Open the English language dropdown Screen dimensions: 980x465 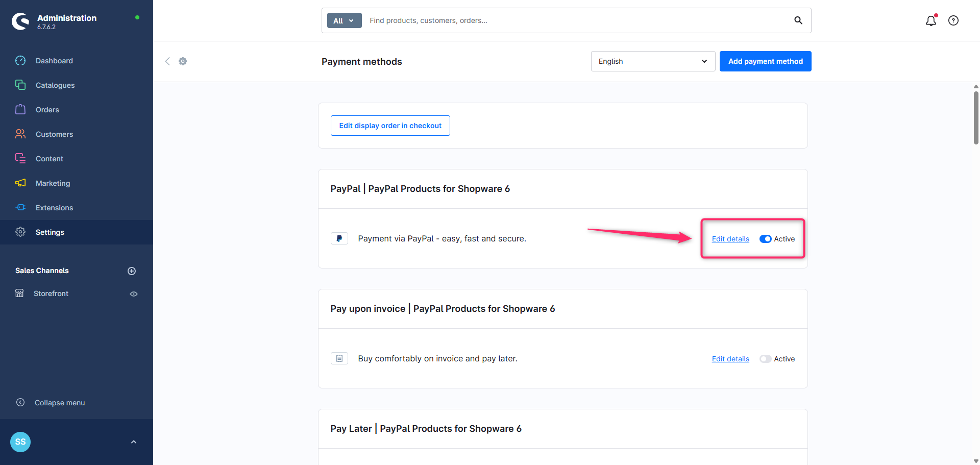(x=653, y=61)
